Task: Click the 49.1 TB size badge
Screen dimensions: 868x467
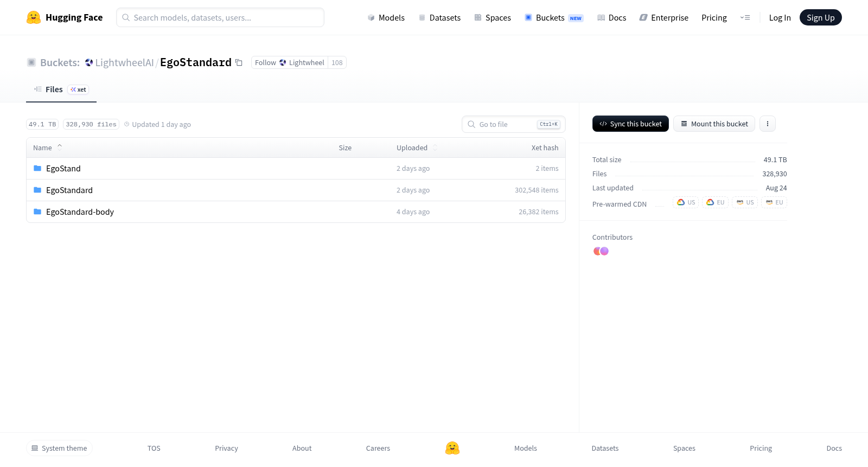Action: 42,124
